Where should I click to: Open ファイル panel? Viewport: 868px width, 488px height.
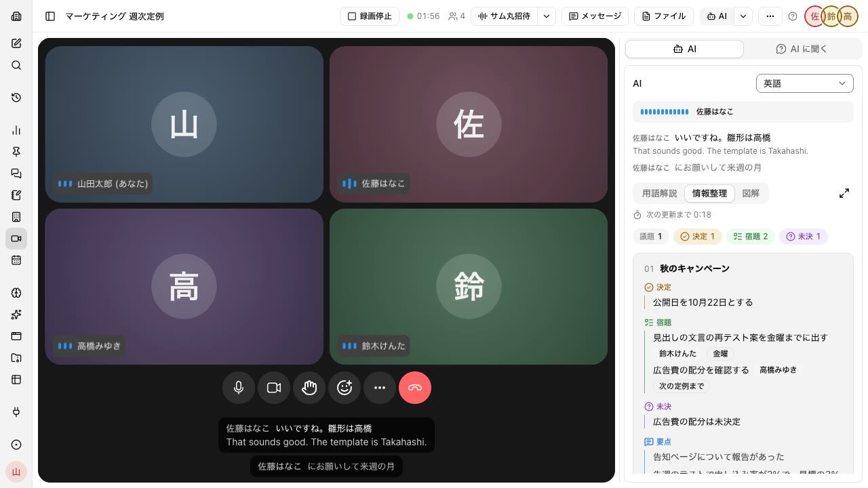664,16
